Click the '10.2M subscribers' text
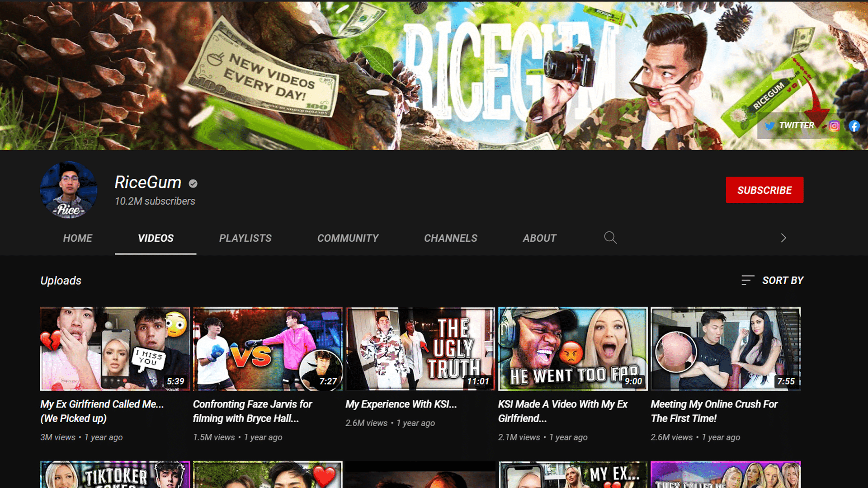Screen dimensions: 868x488 [x=155, y=201]
